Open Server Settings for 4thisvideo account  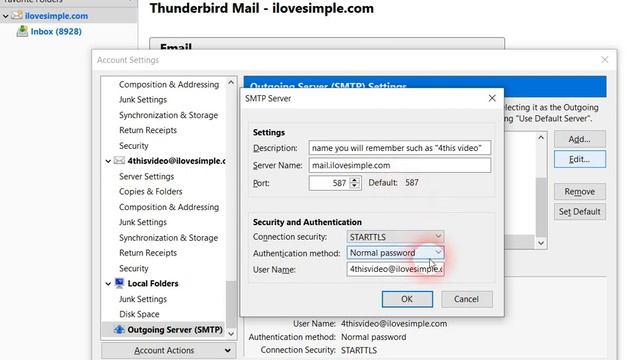point(146,176)
